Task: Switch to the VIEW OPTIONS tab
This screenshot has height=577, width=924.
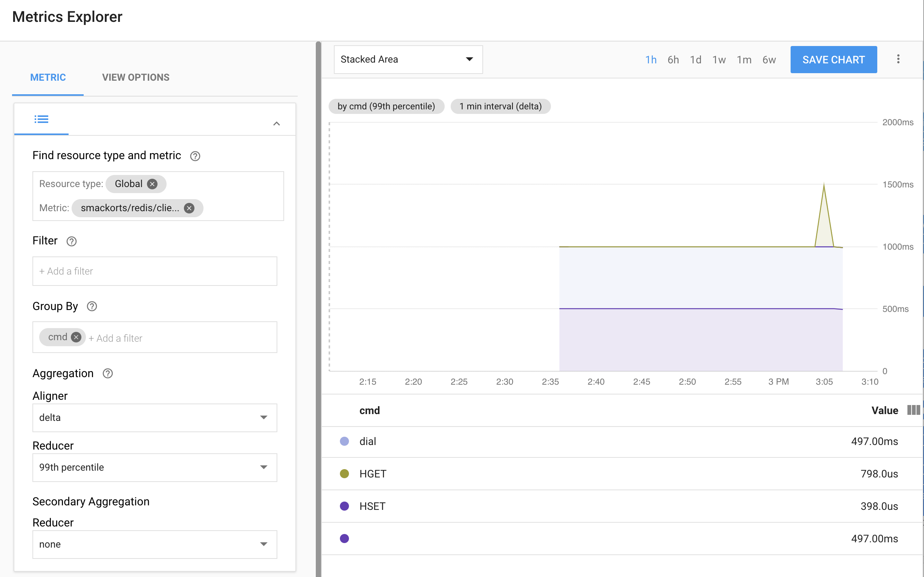Action: (135, 77)
